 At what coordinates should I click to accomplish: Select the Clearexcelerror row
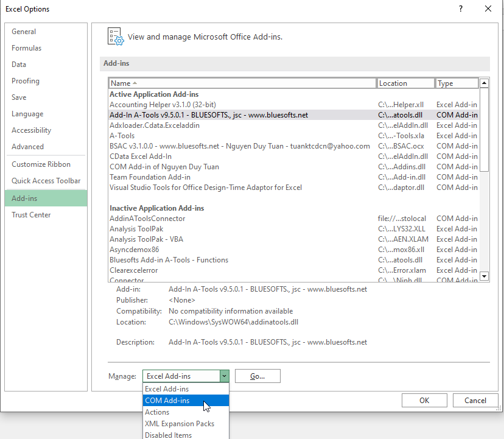[x=294, y=270]
